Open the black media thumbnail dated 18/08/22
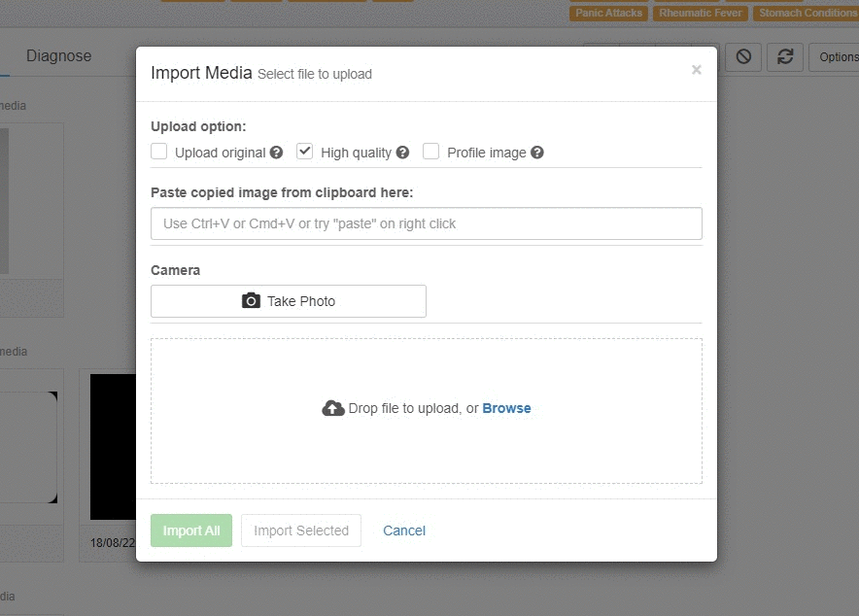Viewport: 859px width, 616px height. 113,447
